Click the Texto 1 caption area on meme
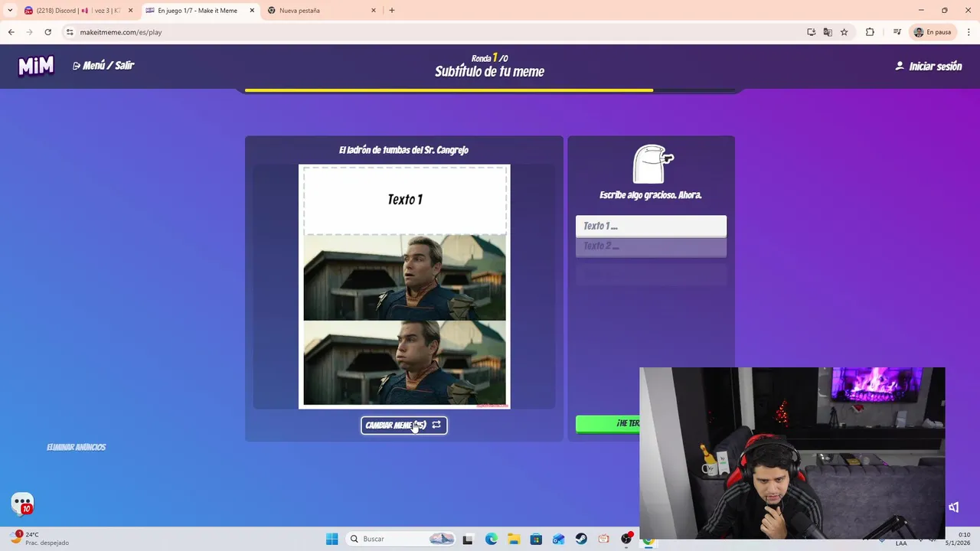The image size is (980, 551). pos(404,200)
